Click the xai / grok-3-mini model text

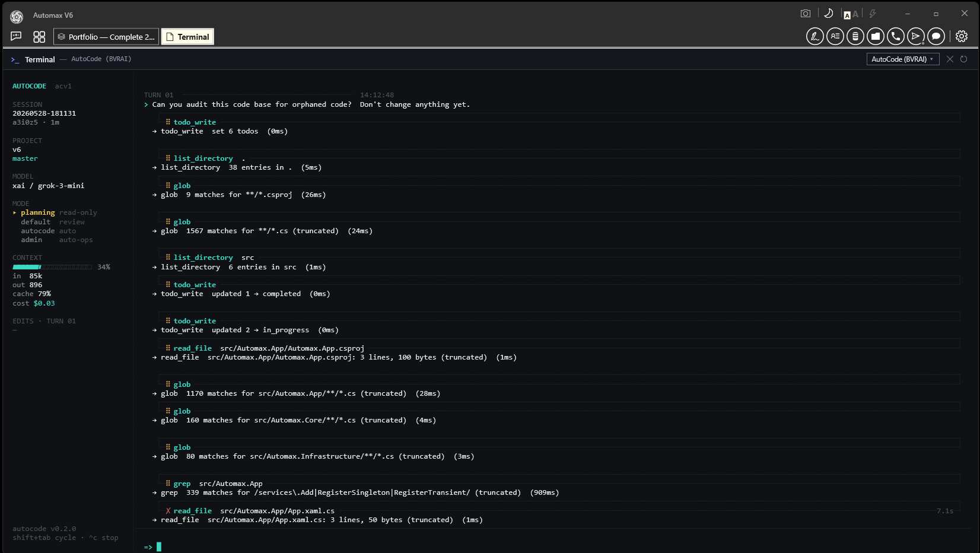(49, 186)
